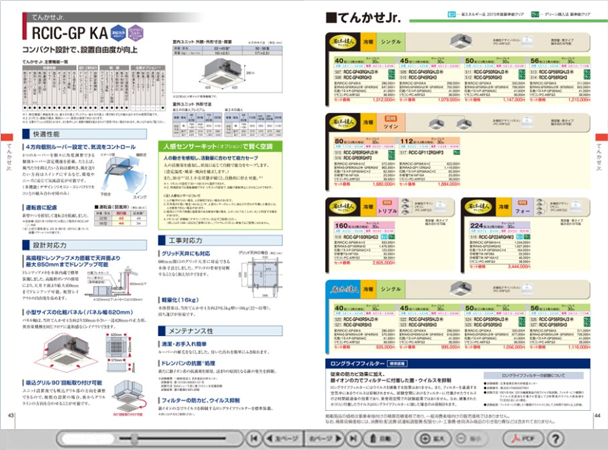Viewport: 608px width, 450px height.
Task: Go to the next page (右ページ)
Action: pos(325,438)
